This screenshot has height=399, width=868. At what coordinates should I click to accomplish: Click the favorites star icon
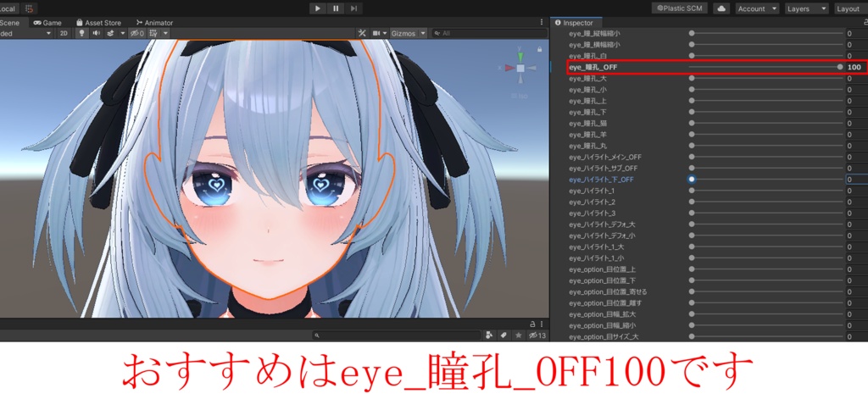point(518,335)
